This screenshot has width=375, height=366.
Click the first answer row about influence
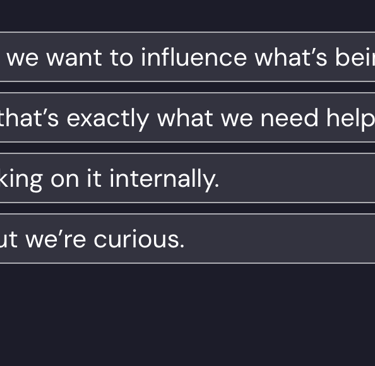click(187, 57)
